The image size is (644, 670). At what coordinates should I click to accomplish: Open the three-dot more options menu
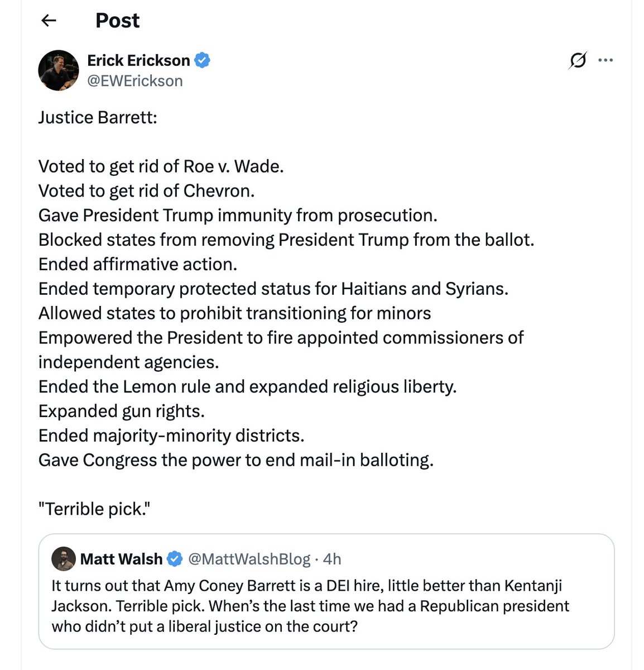tap(605, 60)
